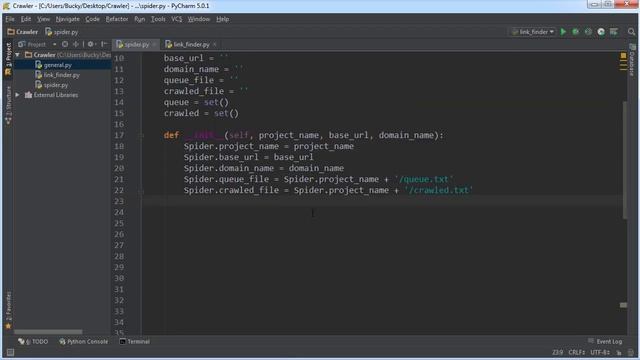Screen dimensions: 640x360
Task: Open the VCS menu
Action: [176, 19]
